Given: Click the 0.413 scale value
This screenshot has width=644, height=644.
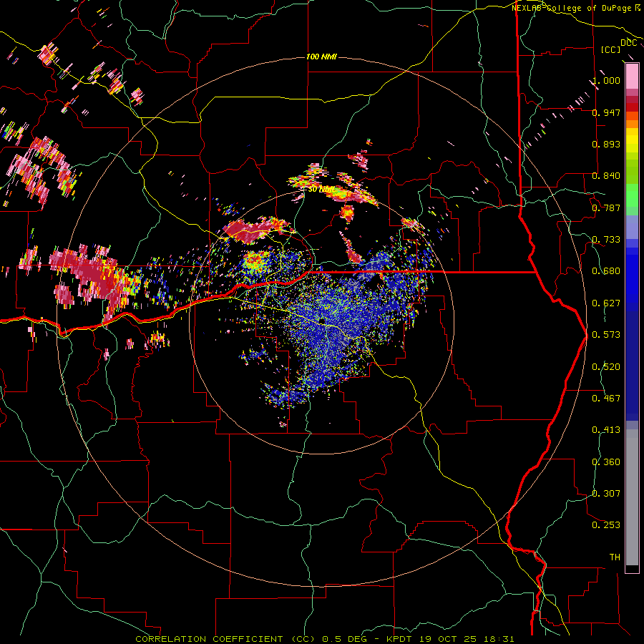Looking at the screenshot, I should 606,430.
